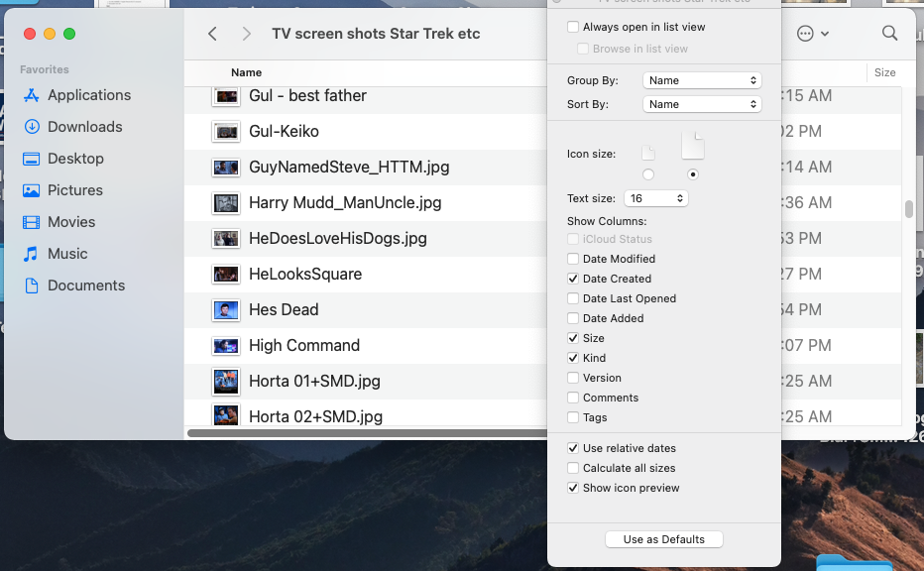924x571 pixels.
Task: Open Music folder in sidebar
Action: click(56, 254)
